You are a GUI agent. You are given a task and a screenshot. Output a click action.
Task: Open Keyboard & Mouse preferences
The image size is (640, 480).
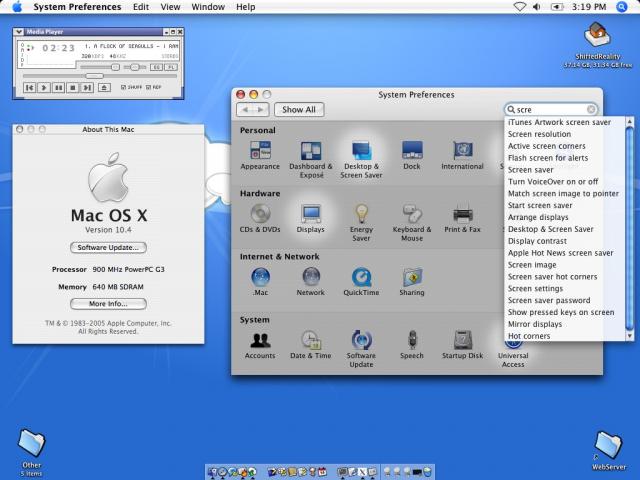click(411, 222)
